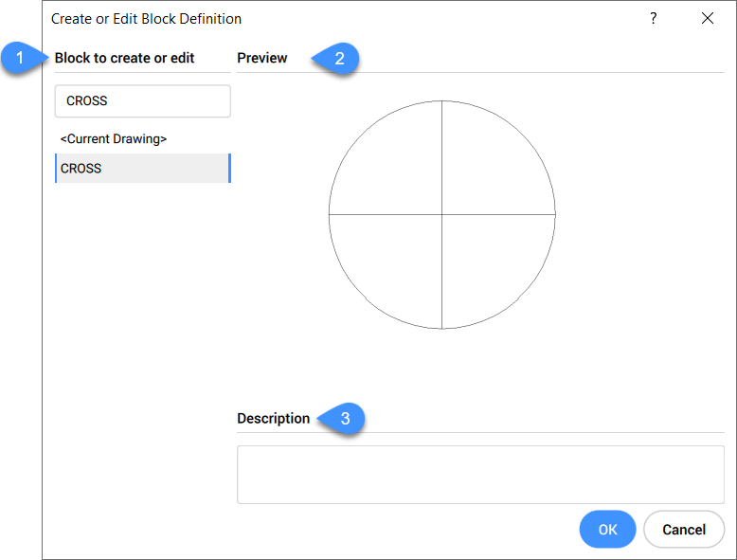Click the 'Create or Edit Block Definition' title
The width and height of the screenshot is (737, 560).
[x=146, y=19]
